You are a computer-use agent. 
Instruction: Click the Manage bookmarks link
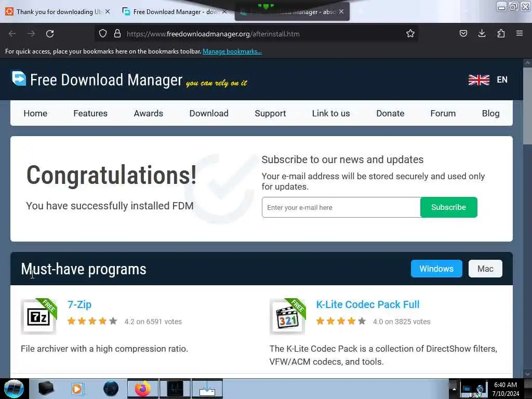[x=232, y=51]
